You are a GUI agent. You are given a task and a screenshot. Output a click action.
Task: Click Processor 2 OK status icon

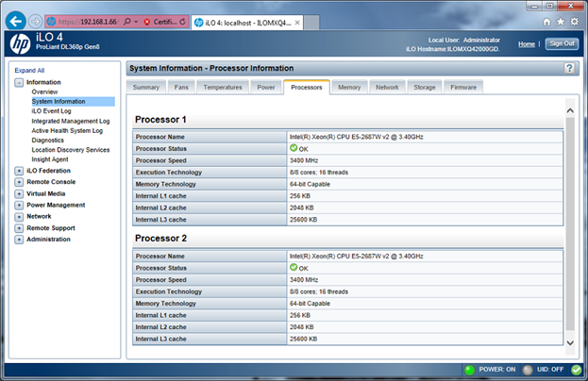(x=294, y=267)
